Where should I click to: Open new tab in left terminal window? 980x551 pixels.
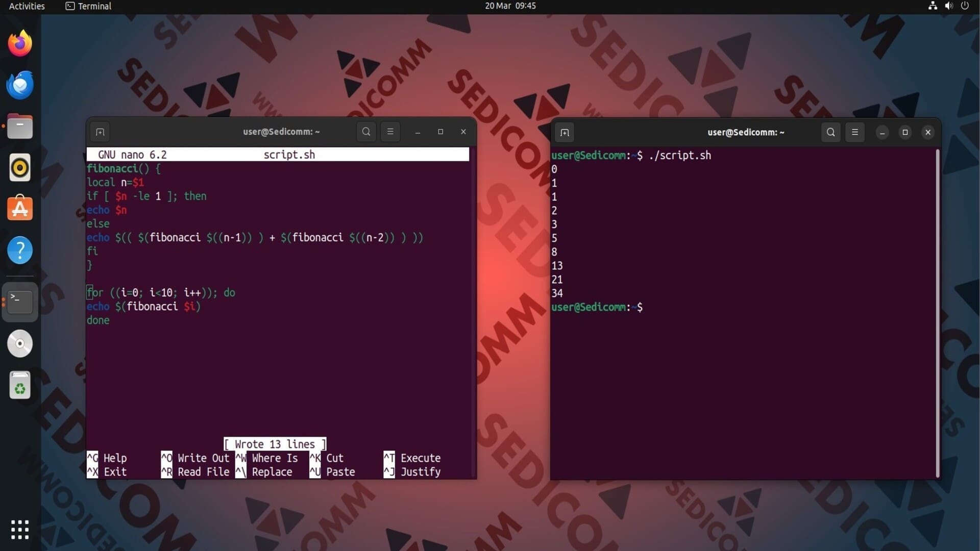click(x=100, y=132)
